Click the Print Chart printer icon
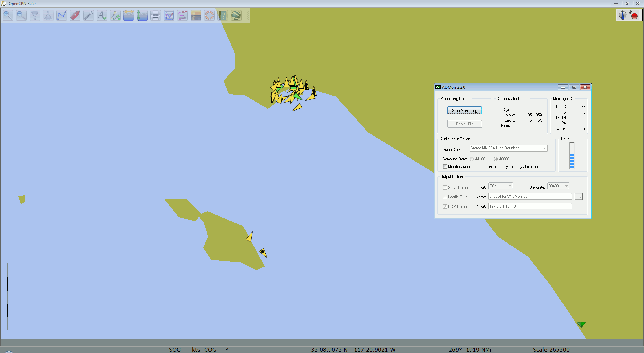644x353 pixels. 156,15
